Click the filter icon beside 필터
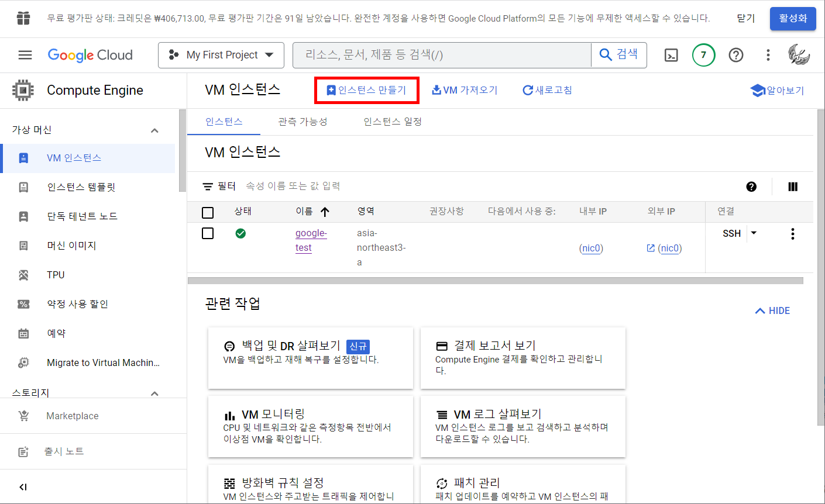The width and height of the screenshot is (825, 504). coord(208,187)
